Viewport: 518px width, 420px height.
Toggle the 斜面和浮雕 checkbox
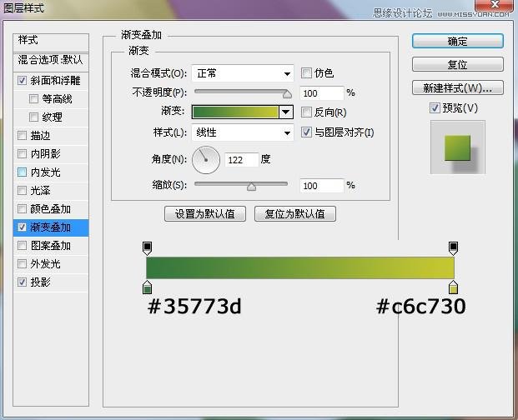coord(23,80)
